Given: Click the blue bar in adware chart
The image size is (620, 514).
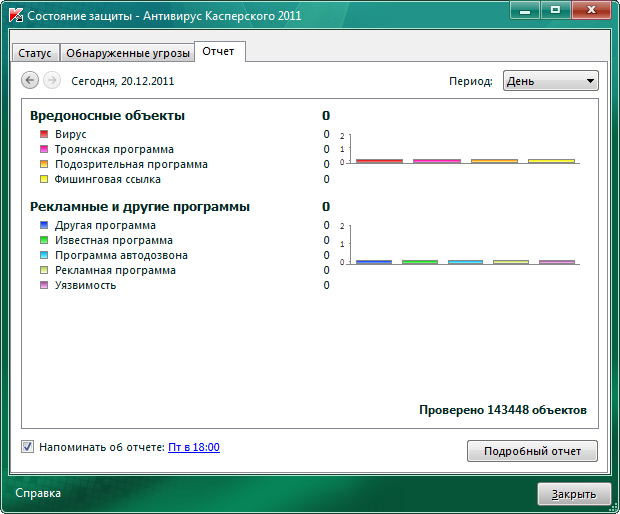Looking at the screenshot, I should [374, 262].
